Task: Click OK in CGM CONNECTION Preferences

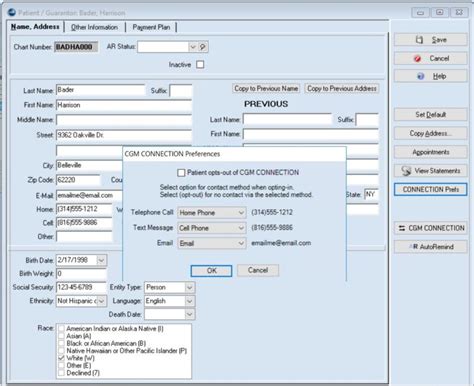Action: 211,271
